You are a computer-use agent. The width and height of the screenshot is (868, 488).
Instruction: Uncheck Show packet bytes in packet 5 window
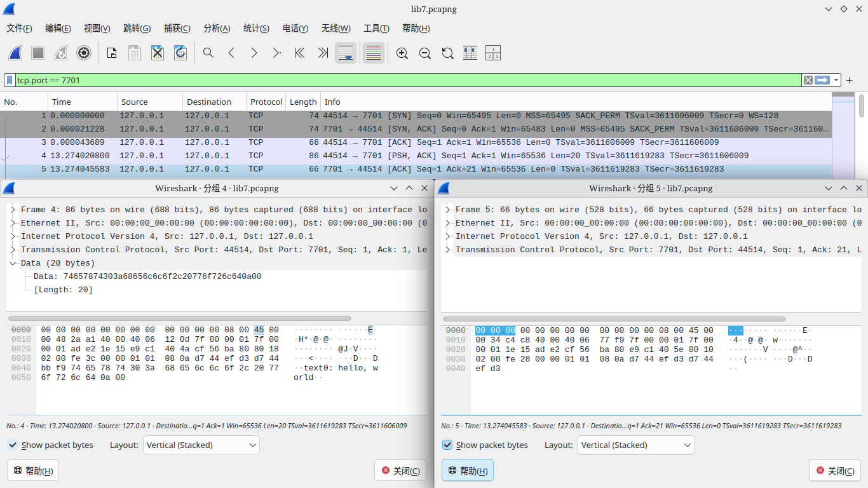click(x=448, y=445)
